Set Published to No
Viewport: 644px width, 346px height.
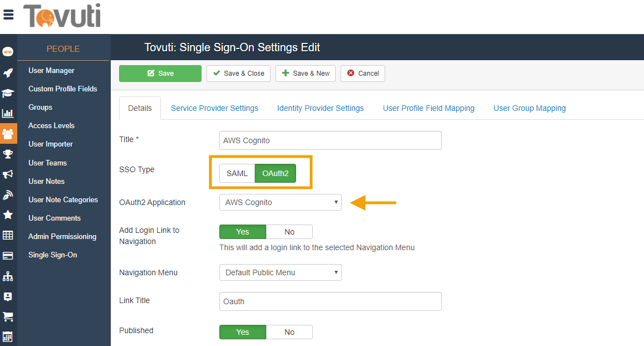(x=289, y=332)
